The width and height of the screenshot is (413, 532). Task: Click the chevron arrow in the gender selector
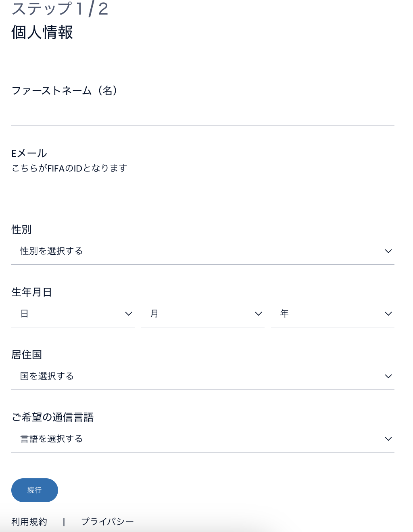[x=388, y=251]
